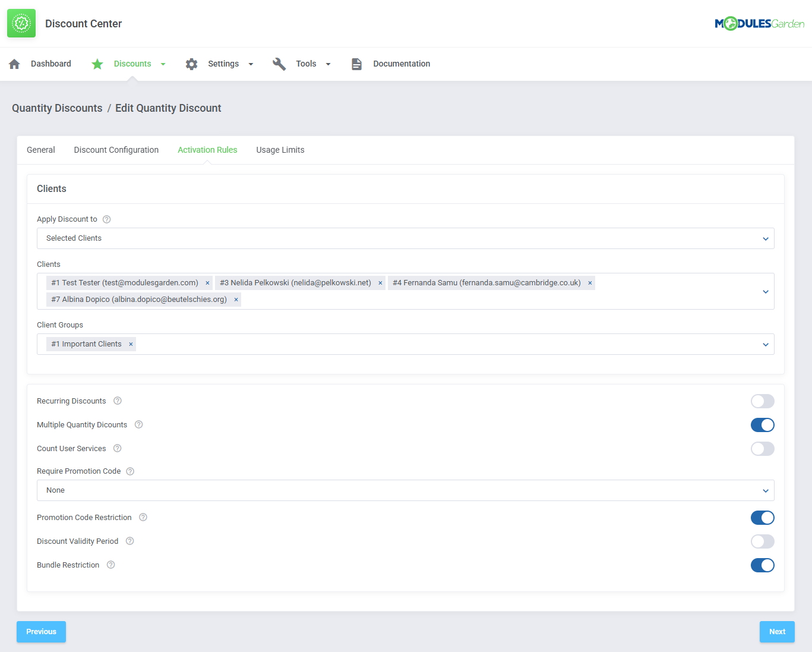This screenshot has width=812, height=652.
Task: Turn off Multiple Quantity Discounts toggle
Action: pos(762,425)
